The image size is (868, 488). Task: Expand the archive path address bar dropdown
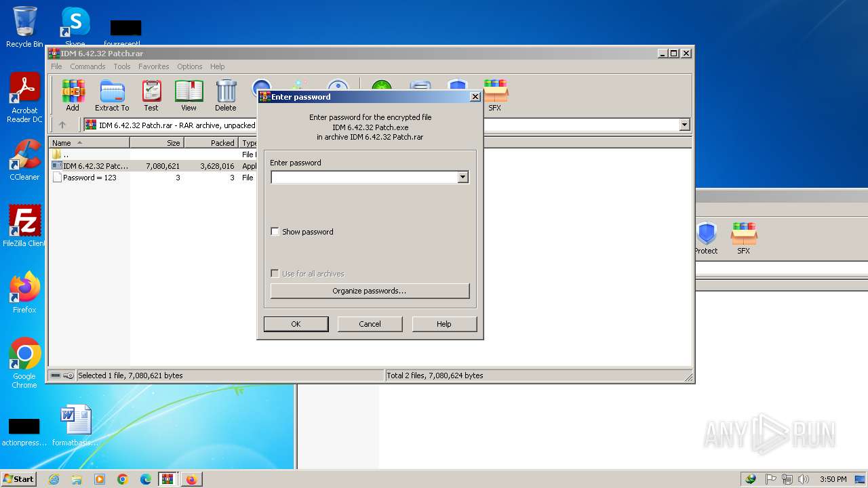click(x=684, y=125)
